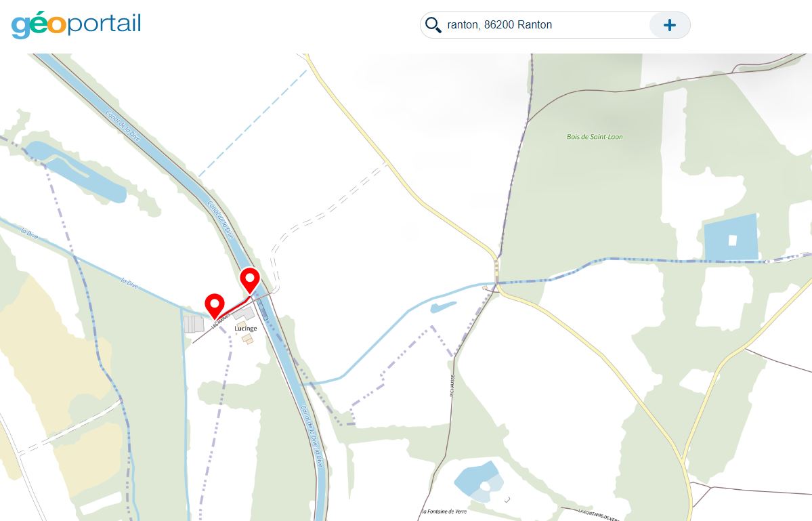Click the upper Canal de la Dive label

click(x=123, y=125)
